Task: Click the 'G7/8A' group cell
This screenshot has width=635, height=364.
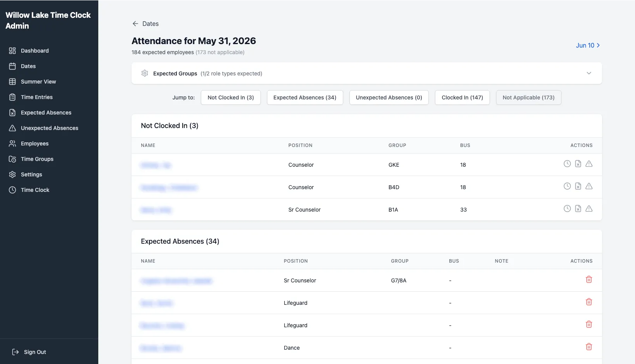Action: pos(399,280)
